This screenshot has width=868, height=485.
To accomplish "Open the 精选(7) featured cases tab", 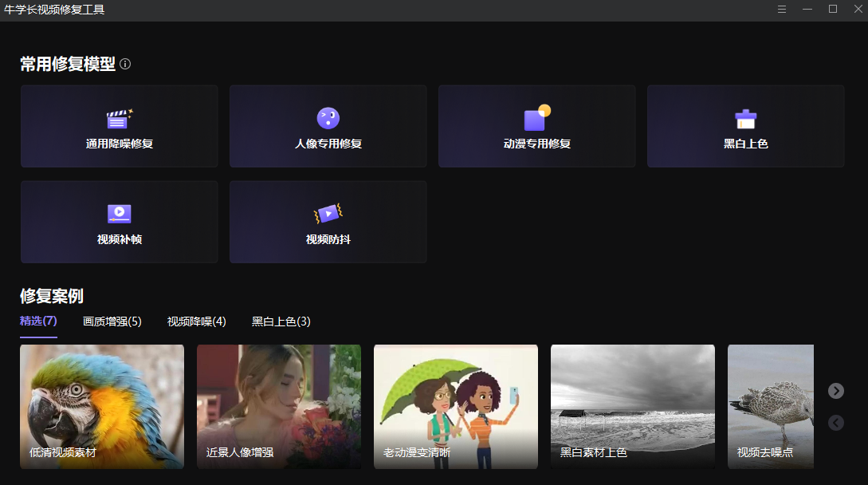I will click(x=37, y=321).
